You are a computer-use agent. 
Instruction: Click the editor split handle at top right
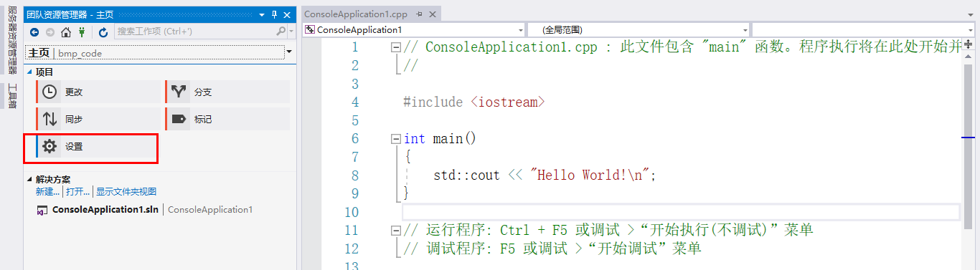(x=969, y=44)
